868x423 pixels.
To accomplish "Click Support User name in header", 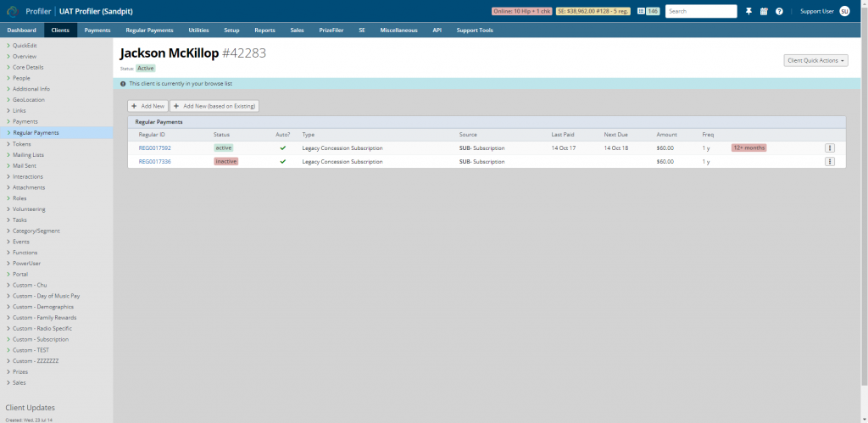I will (x=817, y=11).
